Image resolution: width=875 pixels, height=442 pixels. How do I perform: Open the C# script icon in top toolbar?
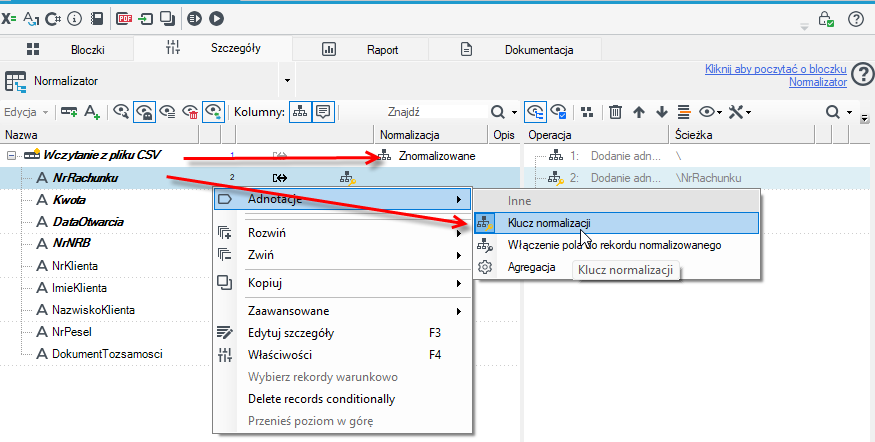[x=52, y=19]
